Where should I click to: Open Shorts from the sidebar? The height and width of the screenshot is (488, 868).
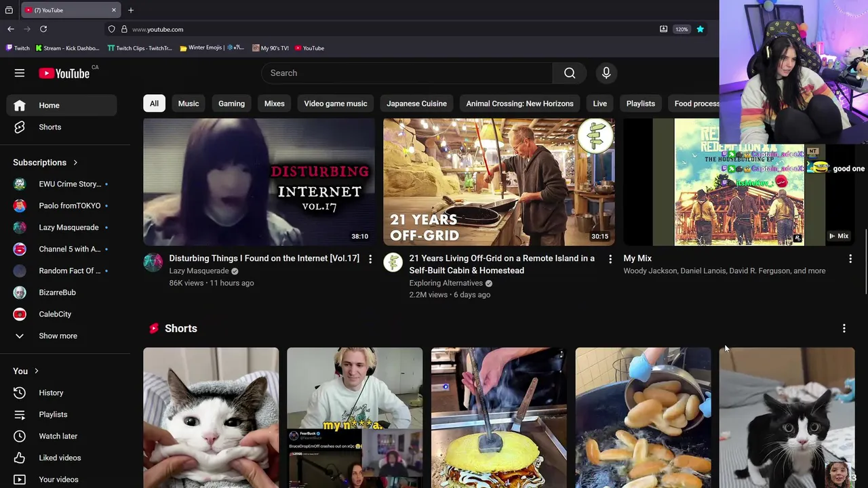point(62,127)
